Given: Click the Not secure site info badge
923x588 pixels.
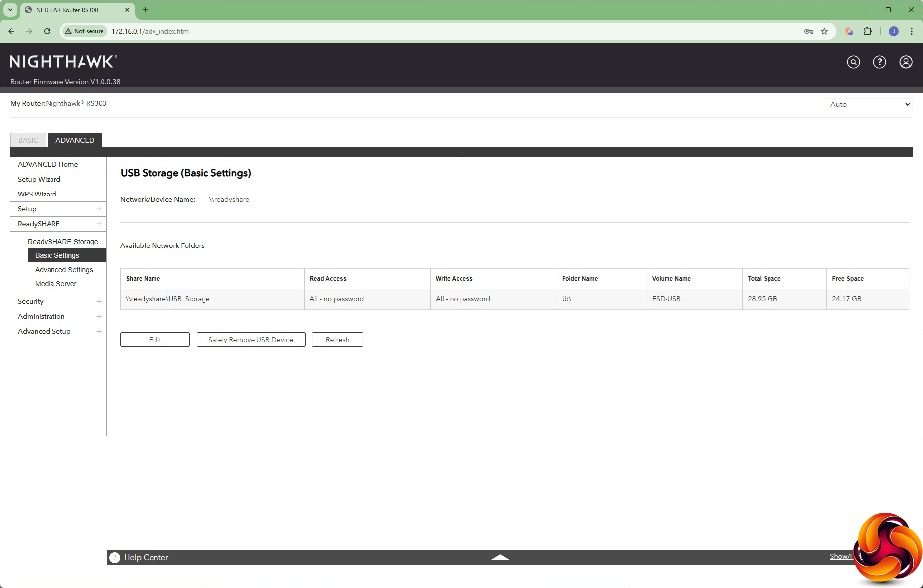Looking at the screenshot, I should [84, 31].
